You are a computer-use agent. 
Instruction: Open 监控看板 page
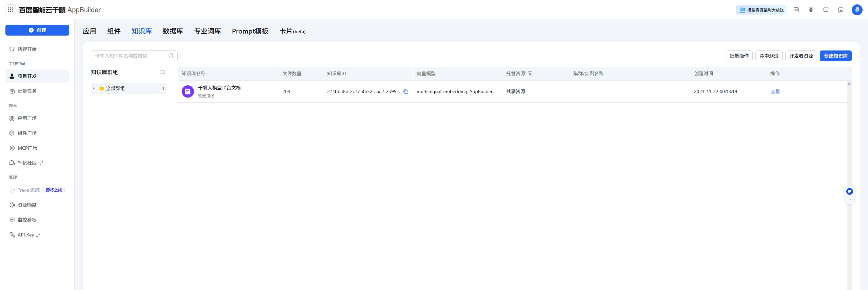click(x=37, y=220)
